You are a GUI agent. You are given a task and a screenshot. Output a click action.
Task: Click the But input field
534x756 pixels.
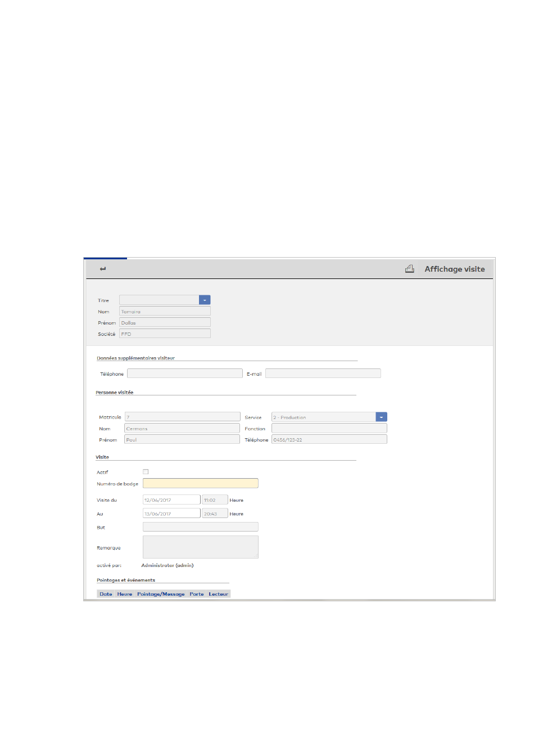200,527
